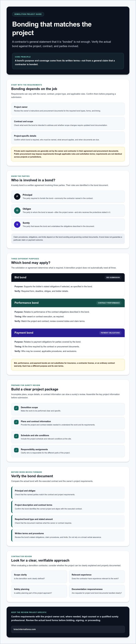This screenshot has width=136, height=644.
Task: Click the Scope clarity card
Action: click(39, 577)
